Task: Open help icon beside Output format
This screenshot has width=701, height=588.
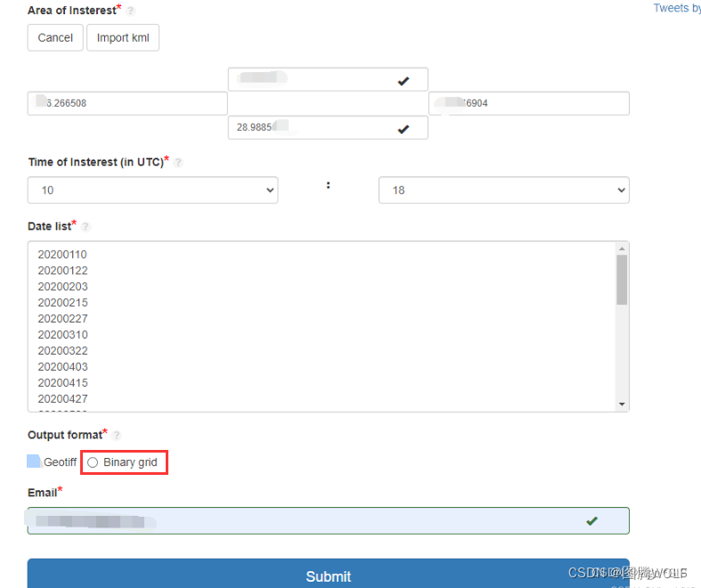Action: point(116,435)
